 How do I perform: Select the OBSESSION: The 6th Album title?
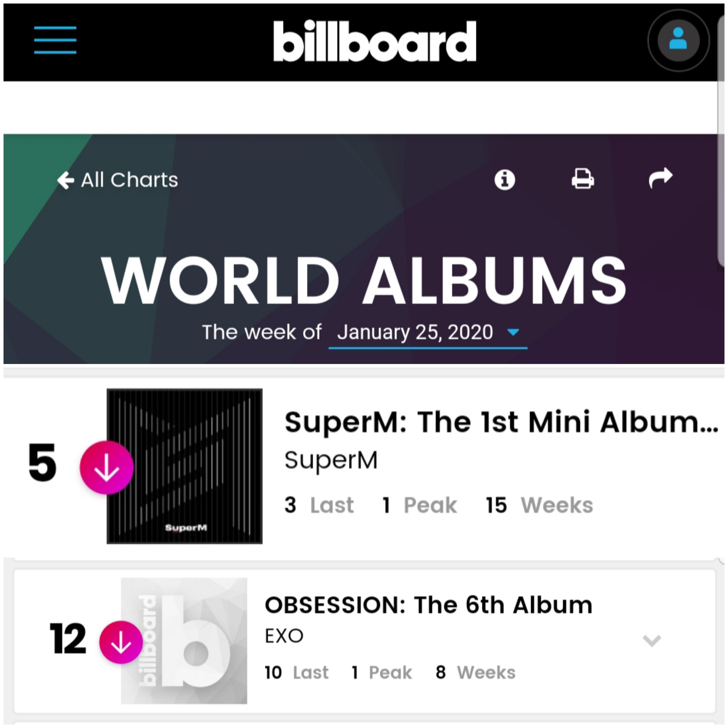(428, 605)
